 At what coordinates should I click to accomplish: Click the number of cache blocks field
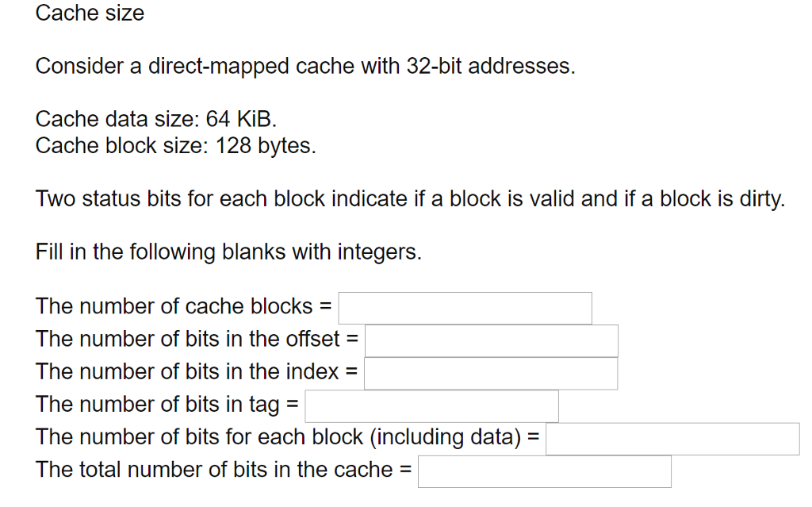pos(465,308)
